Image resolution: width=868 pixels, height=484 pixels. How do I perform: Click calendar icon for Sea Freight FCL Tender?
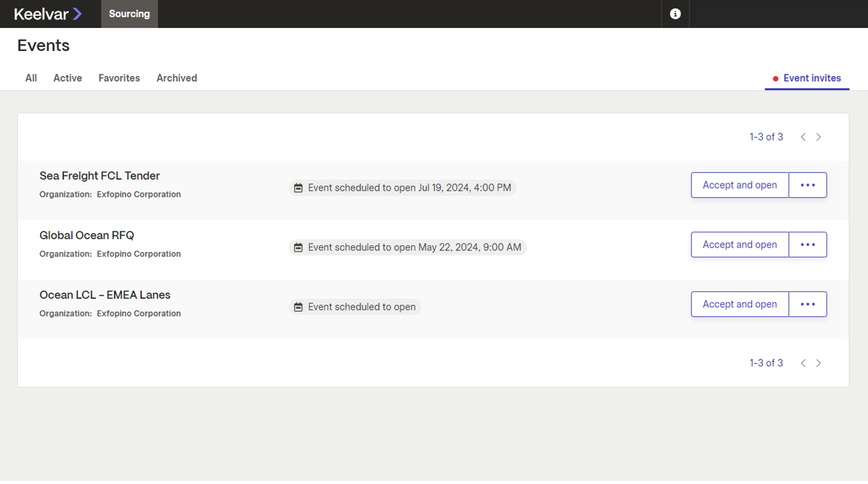298,188
